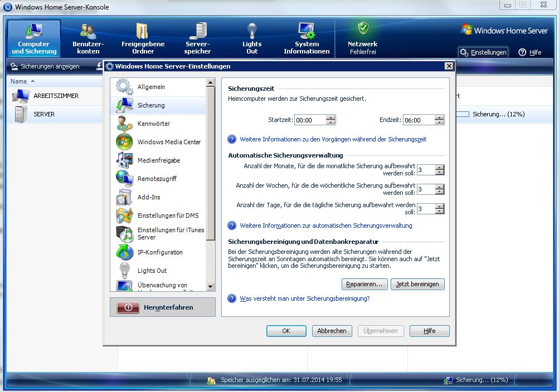Click the Reparieren... button

364,284
